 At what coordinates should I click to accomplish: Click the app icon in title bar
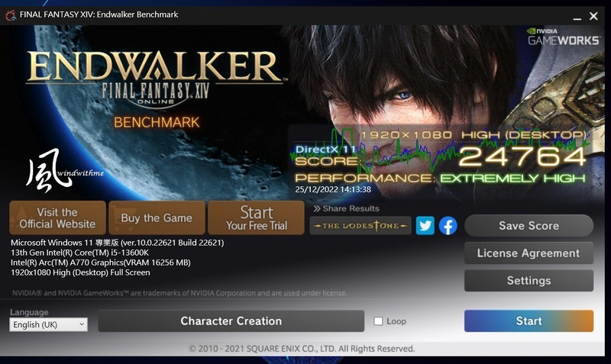[x=11, y=15]
